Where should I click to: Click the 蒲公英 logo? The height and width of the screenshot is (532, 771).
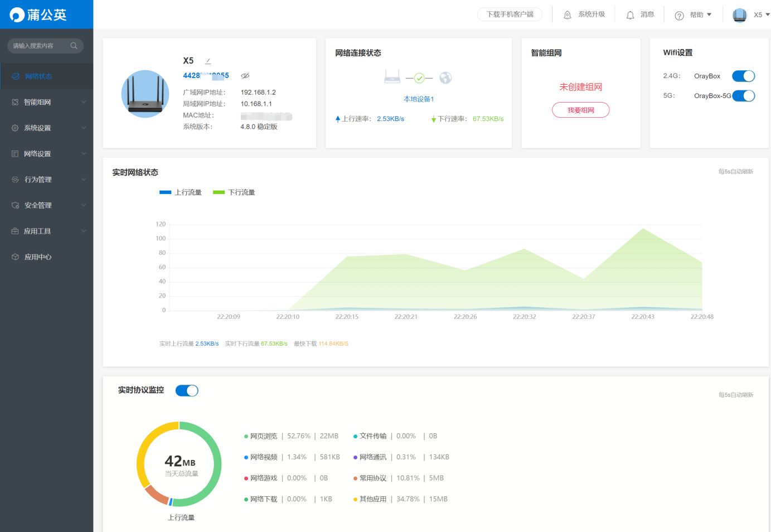pyautogui.click(x=38, y=14)
